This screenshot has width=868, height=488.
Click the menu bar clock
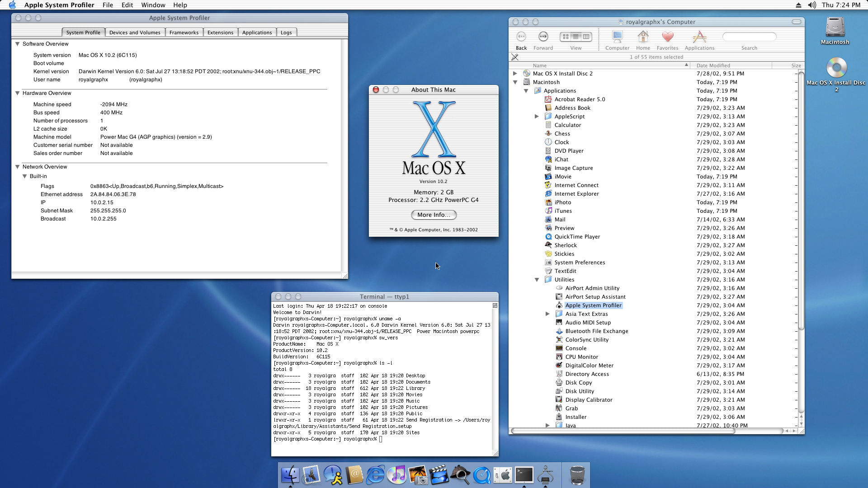(x=841, y=5)
